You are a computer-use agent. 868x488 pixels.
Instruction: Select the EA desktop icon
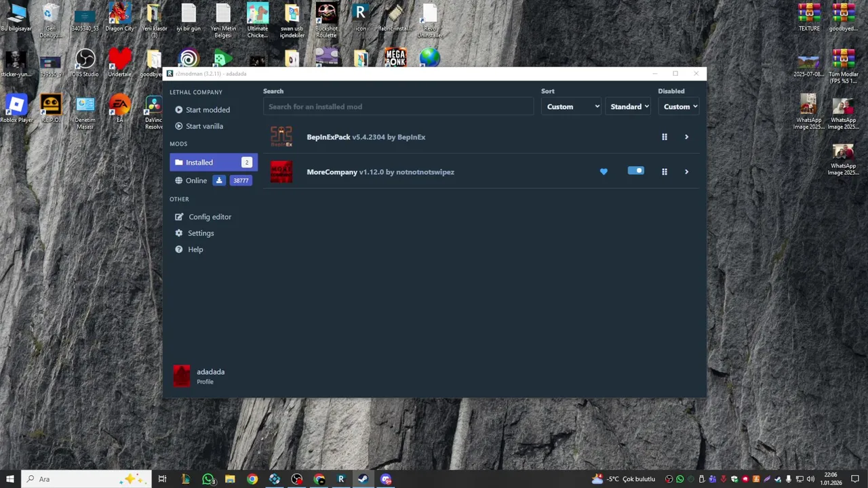coord(119,109)
